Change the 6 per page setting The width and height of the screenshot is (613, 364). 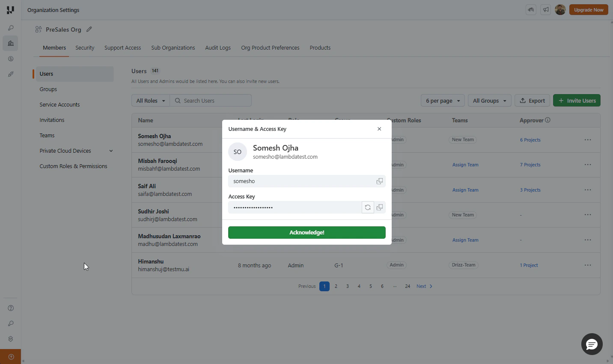(443, 101)
